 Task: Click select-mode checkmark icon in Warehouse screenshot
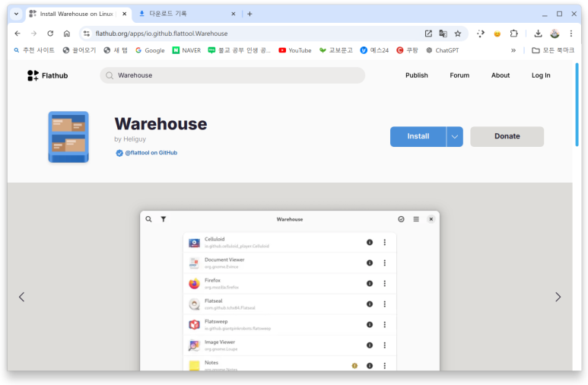coord(401,219)
